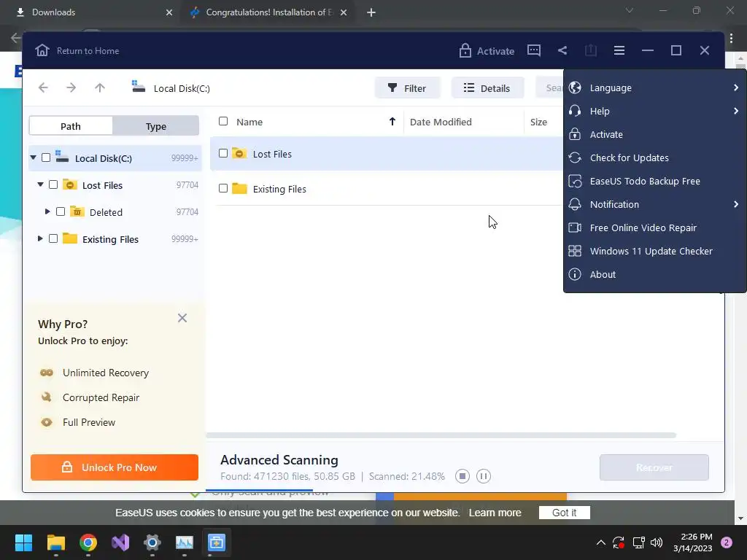Expand the Deleted tree node
Viewport: 747px width, 560px height.
47,211
